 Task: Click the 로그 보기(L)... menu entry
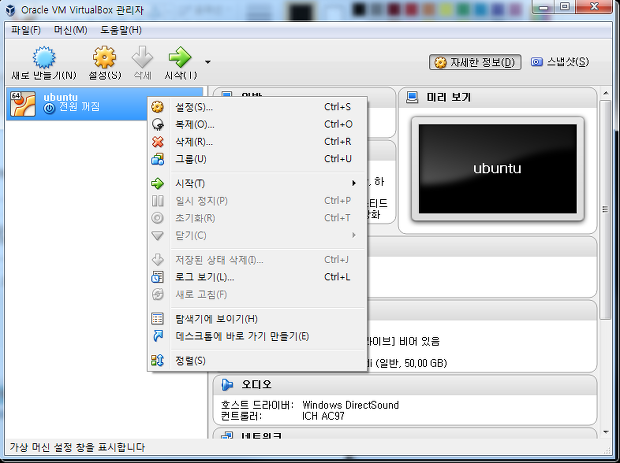click(x=257, y=277)
